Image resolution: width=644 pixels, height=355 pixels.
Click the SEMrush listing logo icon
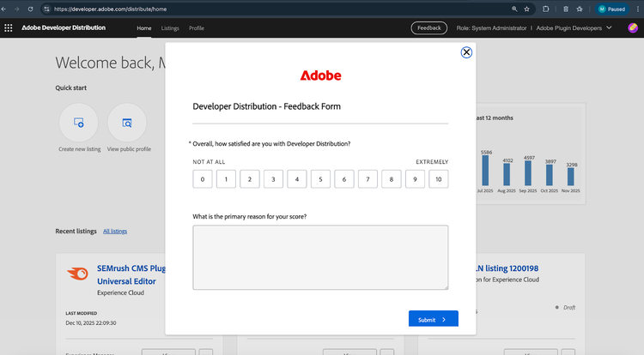coord(78,274)
